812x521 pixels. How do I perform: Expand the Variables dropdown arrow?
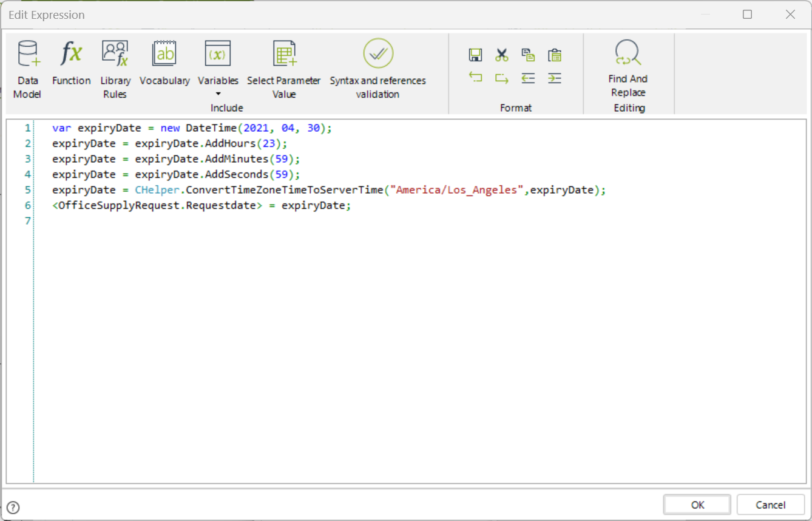coord(218,94)
